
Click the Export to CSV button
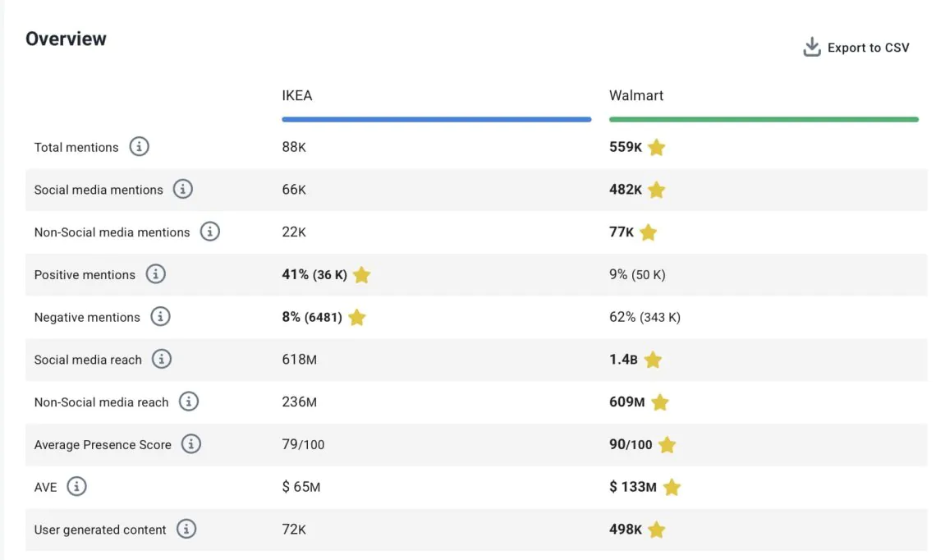pyautogui.click(x=869, y=48)
